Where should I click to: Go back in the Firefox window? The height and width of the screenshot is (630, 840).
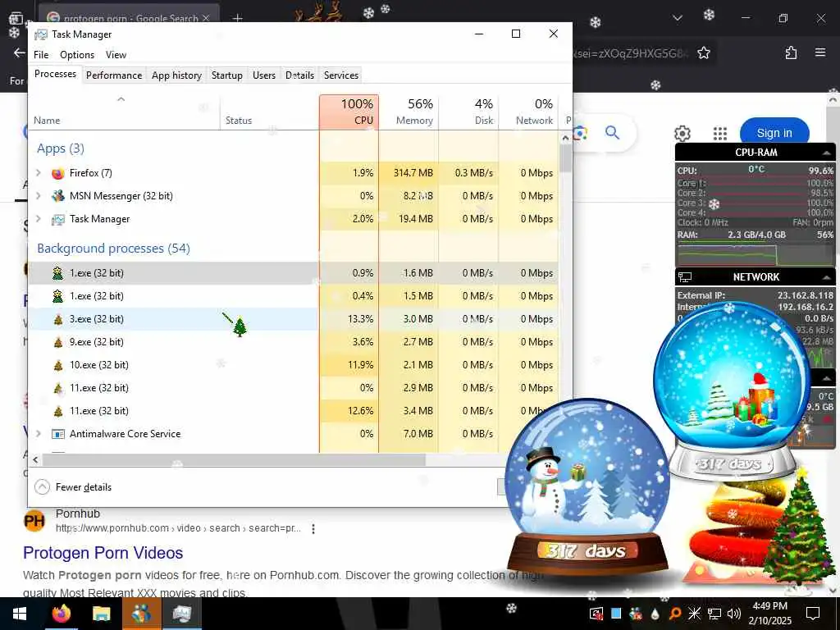(x=20, y=52)
